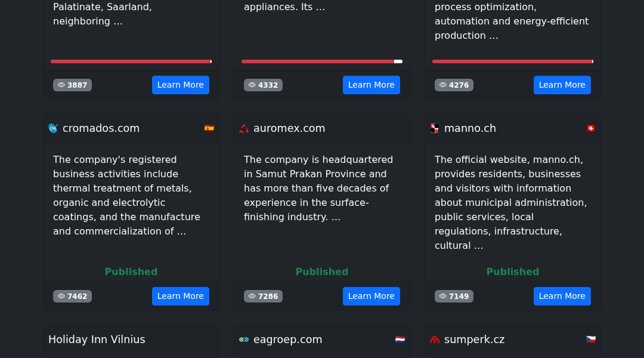Viewport: 644px width, 358px height.
Task: Click the Netherlands flag on eagroep.com card
Action: [400, 340]
